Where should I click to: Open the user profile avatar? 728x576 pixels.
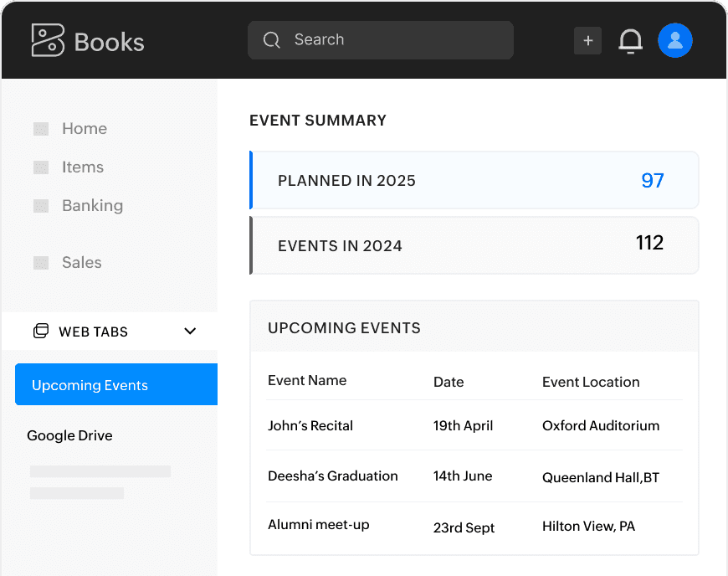click(674, 40)
